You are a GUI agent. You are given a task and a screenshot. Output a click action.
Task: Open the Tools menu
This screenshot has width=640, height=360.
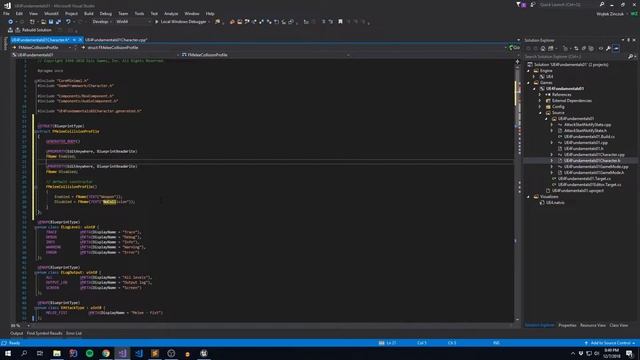click(x=139, y=13)
